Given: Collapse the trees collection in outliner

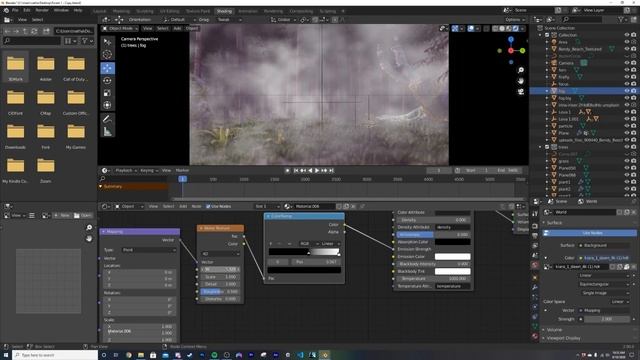Looking at the screenshot, I should pyautogui.click(x=540, y=147).
